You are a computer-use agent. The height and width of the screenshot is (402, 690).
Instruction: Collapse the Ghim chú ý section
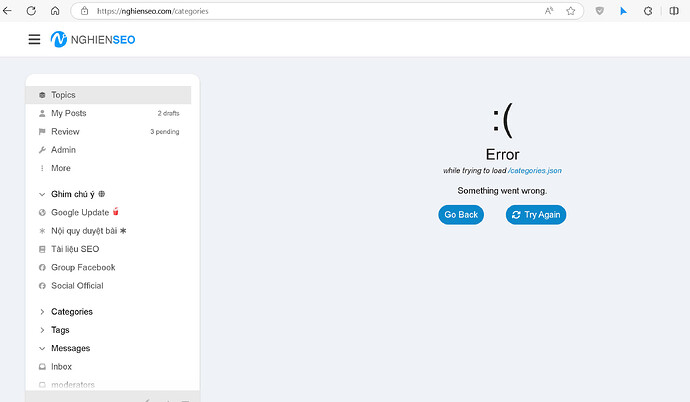(x=42, y=194)
